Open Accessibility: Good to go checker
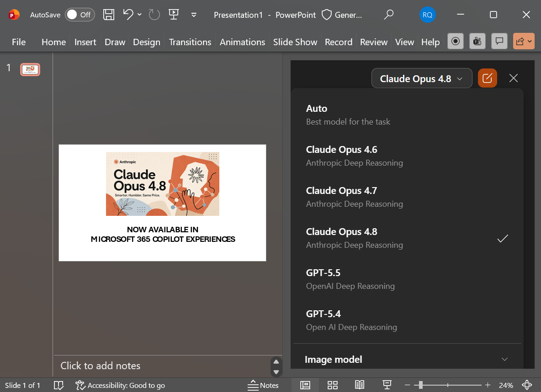Image resolution: width=541 pixels, height=392 pixels. 120,385
